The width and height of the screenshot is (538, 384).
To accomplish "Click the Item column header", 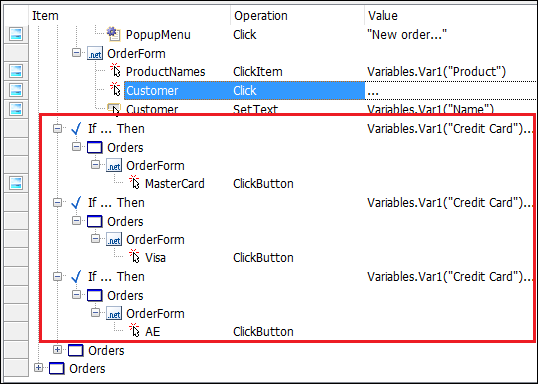I will 45,16.
